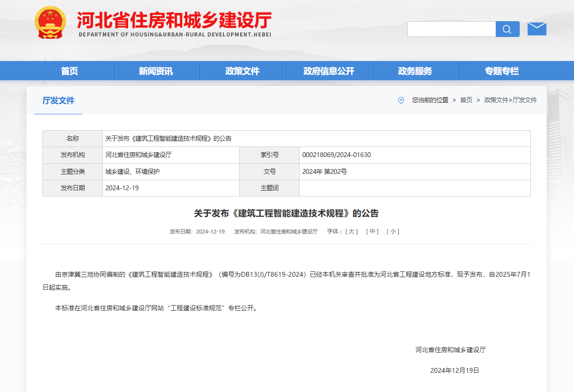Select the 厅发文件 tab heading
574x392 pixels.
tap(58, 101)
